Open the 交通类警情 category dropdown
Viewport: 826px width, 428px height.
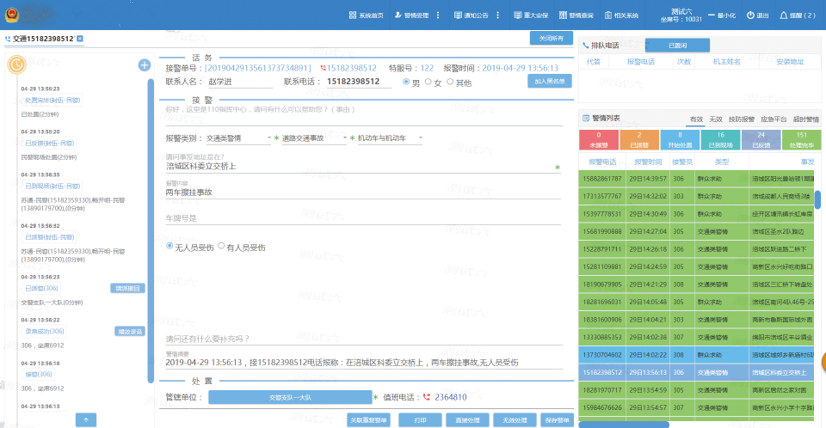click(x=238, y=138)
